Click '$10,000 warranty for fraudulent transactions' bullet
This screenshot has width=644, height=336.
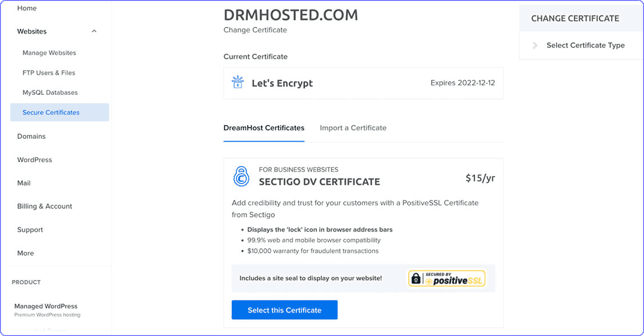click(312, 251)
